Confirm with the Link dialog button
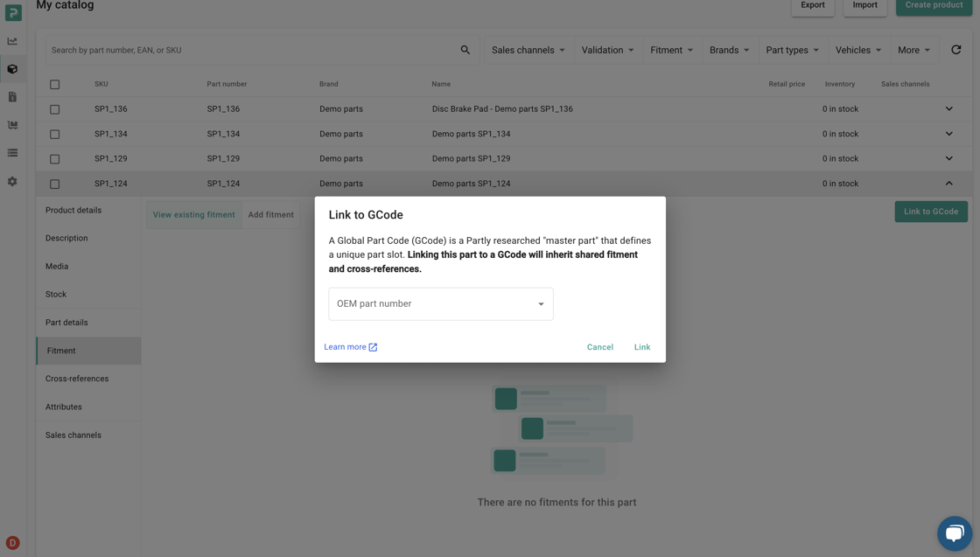Image resolution: width=980 pixels, height=557 pixels. click(x=642, y=347)
